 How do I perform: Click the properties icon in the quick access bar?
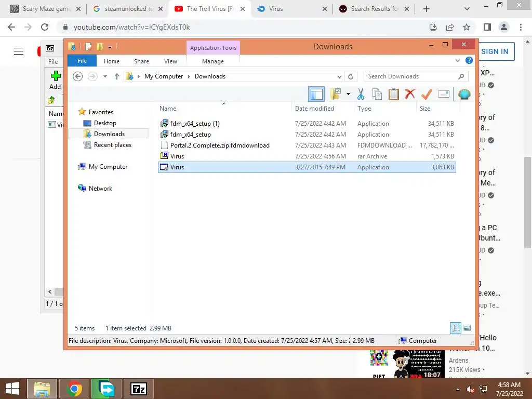[88, 46]
